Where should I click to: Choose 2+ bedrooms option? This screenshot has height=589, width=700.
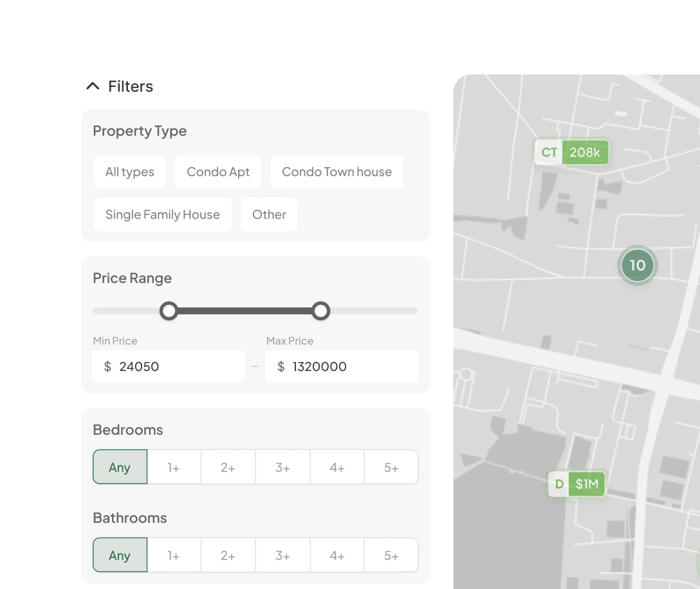[x=228, y=467]
